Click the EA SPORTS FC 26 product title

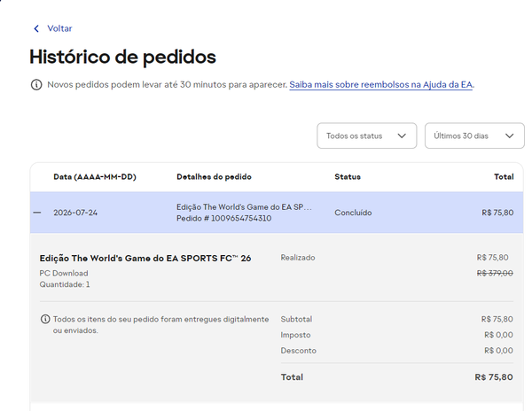point(145,259)
